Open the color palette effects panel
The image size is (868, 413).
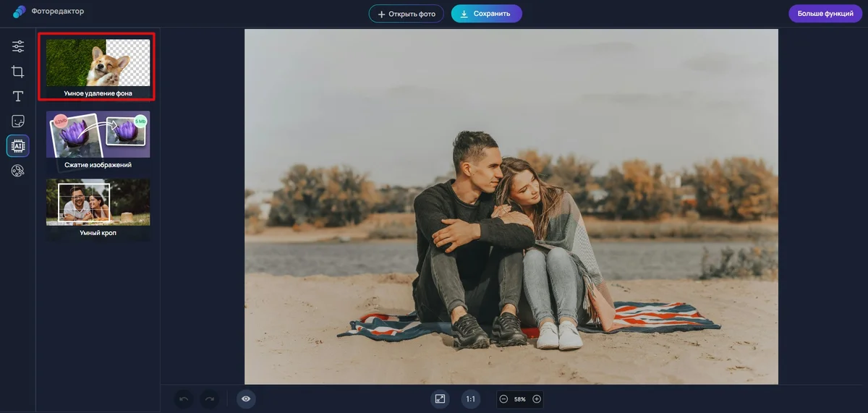18,171
